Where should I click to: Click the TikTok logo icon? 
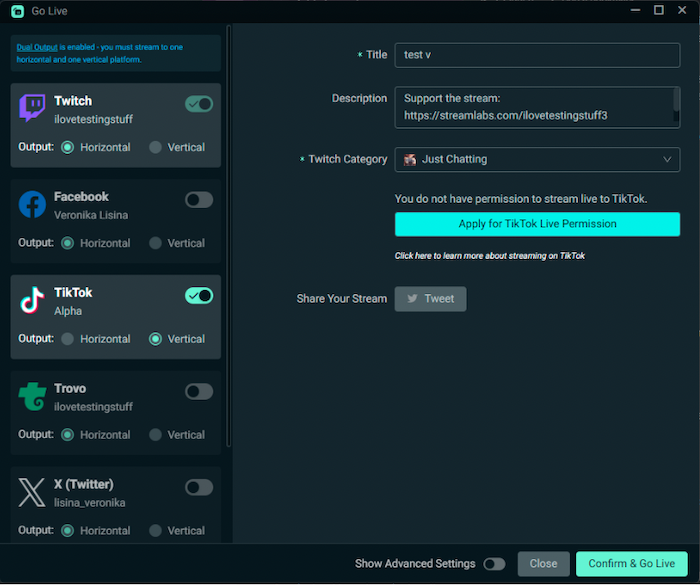point(32,300)
